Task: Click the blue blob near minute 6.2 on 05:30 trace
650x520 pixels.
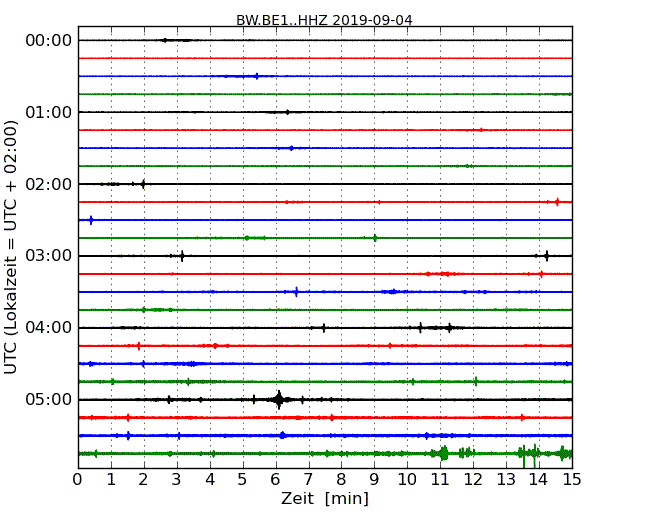Action: (x=283, y=435)
